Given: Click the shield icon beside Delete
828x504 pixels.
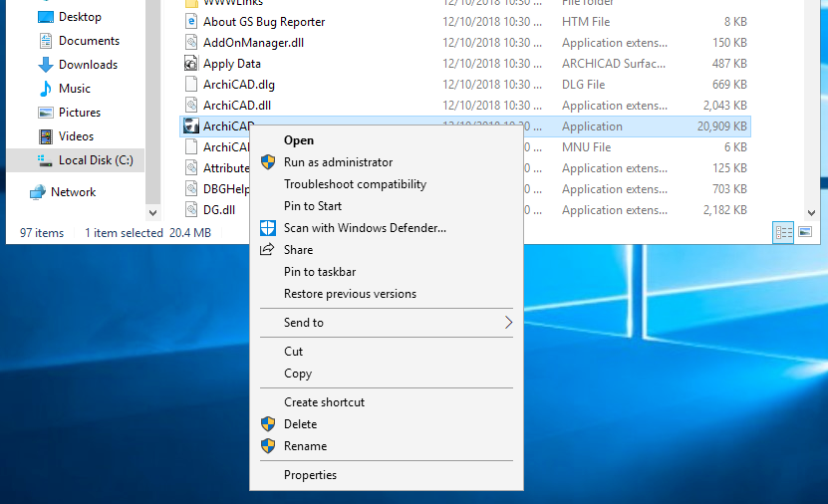Looking at the screenshot, I should tap(268, 423).
